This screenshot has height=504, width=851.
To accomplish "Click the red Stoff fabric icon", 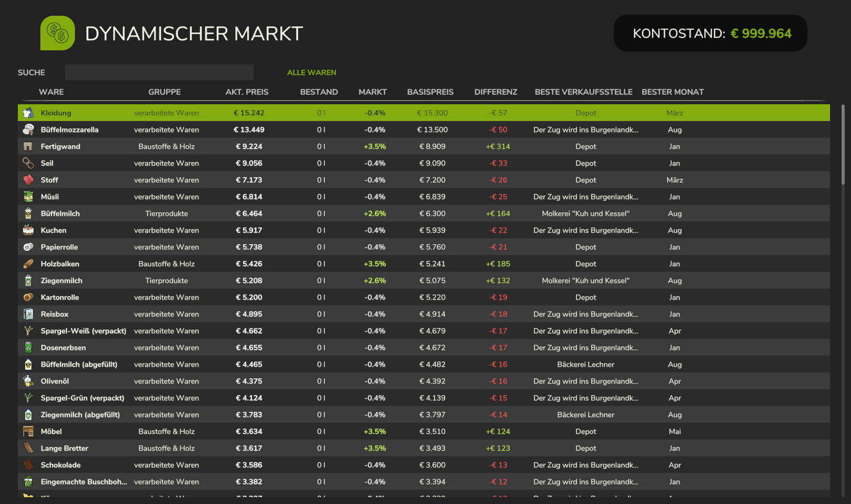I will click(x=28, y=180).
